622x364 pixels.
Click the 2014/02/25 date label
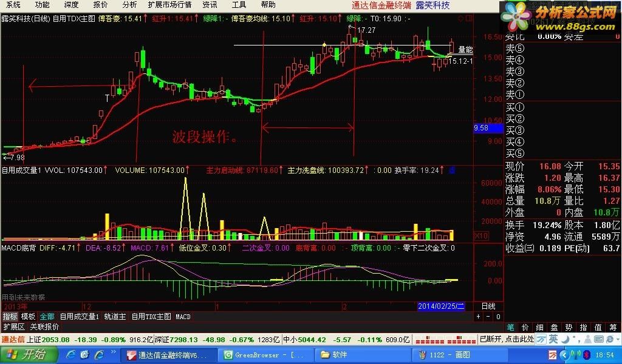coord(441,306)
